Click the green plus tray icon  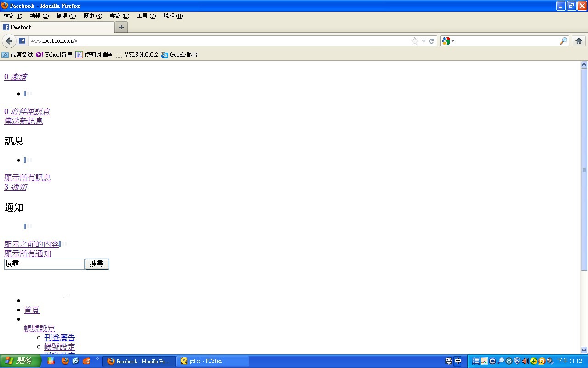pyautogui.click(x=534, y=361)
